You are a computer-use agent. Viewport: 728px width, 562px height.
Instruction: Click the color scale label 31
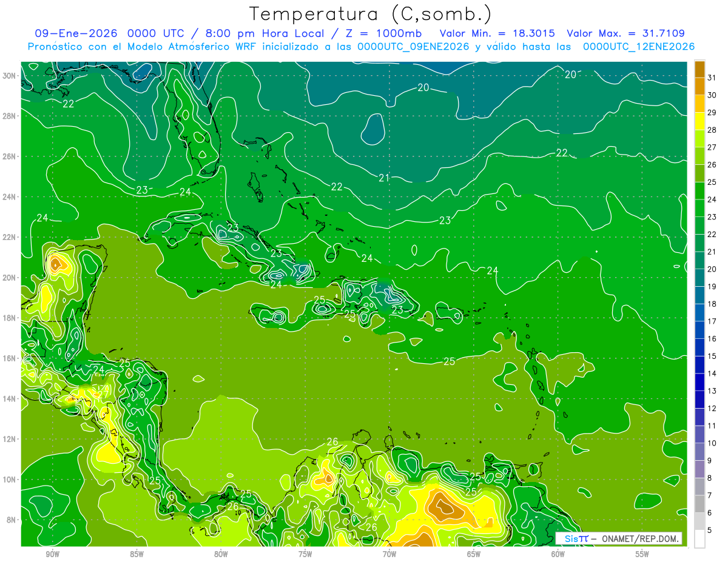(x=712, y=78)
